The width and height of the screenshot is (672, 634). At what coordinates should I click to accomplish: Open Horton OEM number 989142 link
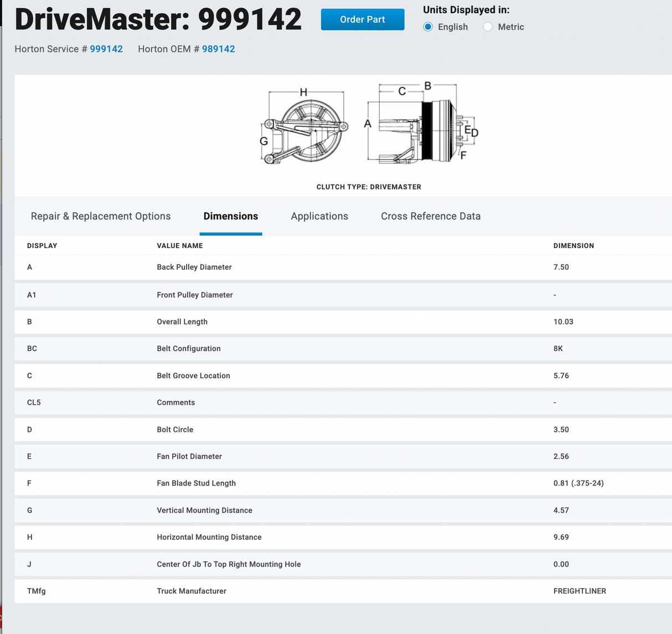219,49
